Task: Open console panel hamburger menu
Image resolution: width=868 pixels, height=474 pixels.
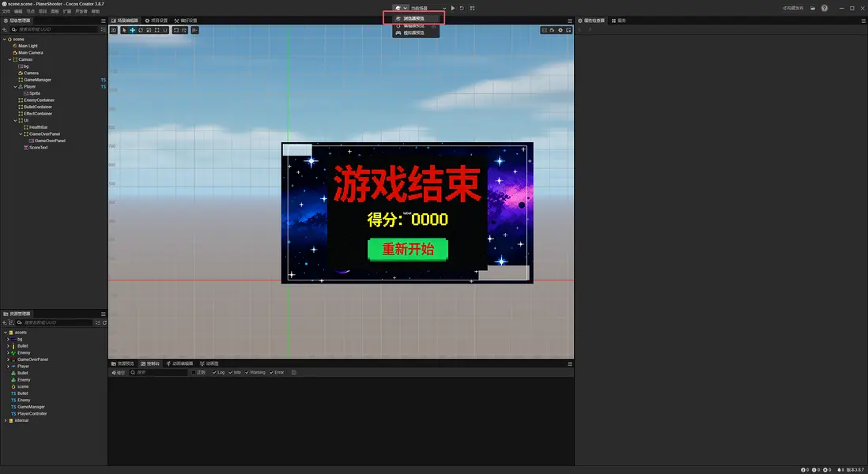Action: tap(570, 363)
